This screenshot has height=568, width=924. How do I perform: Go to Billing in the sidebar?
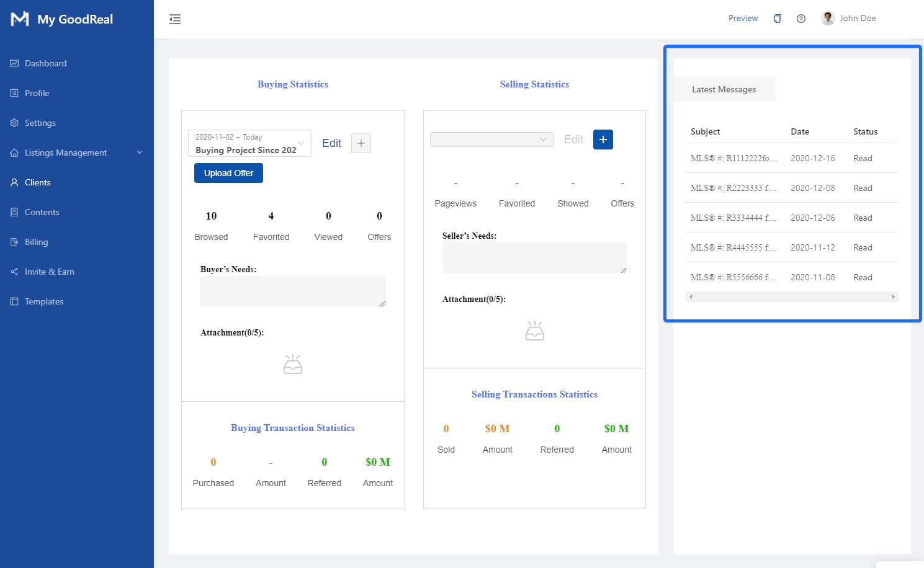36,242
